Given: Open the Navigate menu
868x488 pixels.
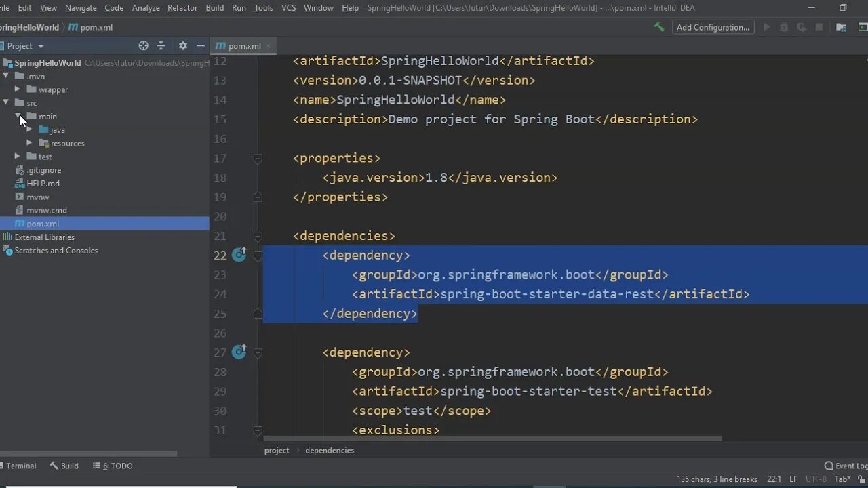Looking at the screenshot, I should click(81, 8).
